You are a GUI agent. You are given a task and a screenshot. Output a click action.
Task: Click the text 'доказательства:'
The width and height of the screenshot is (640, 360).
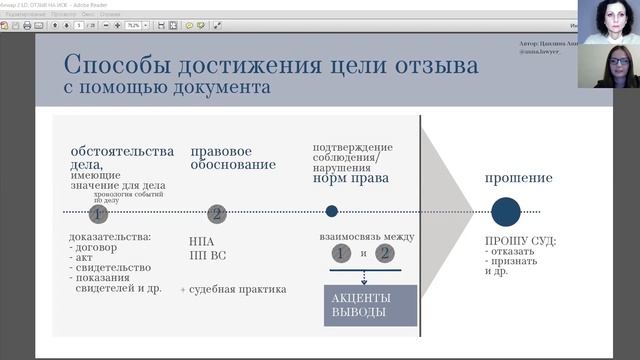pos(110,237)
